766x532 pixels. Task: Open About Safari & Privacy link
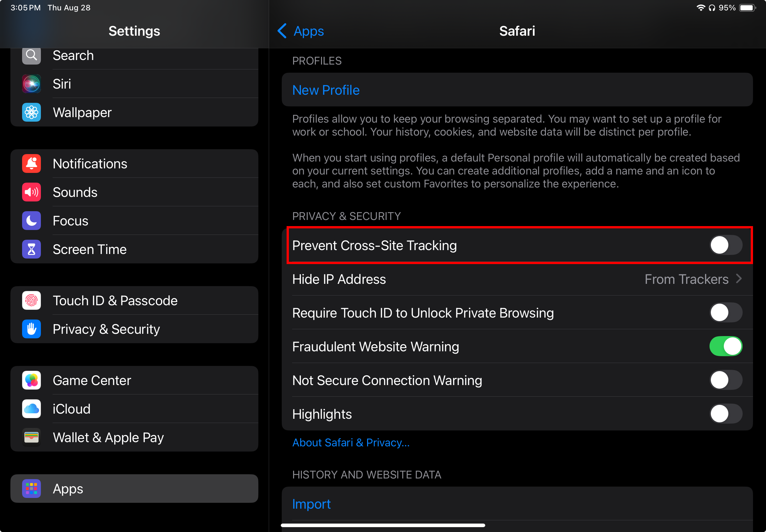[351, 443]
